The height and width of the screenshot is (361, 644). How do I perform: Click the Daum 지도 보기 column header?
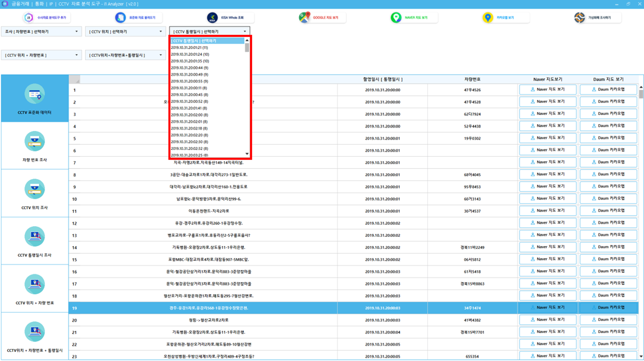tap(608, 79)
